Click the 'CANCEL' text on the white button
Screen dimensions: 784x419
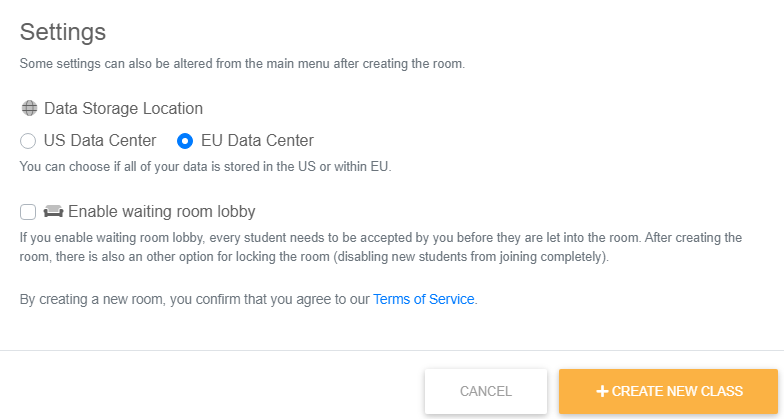[486, 391]
